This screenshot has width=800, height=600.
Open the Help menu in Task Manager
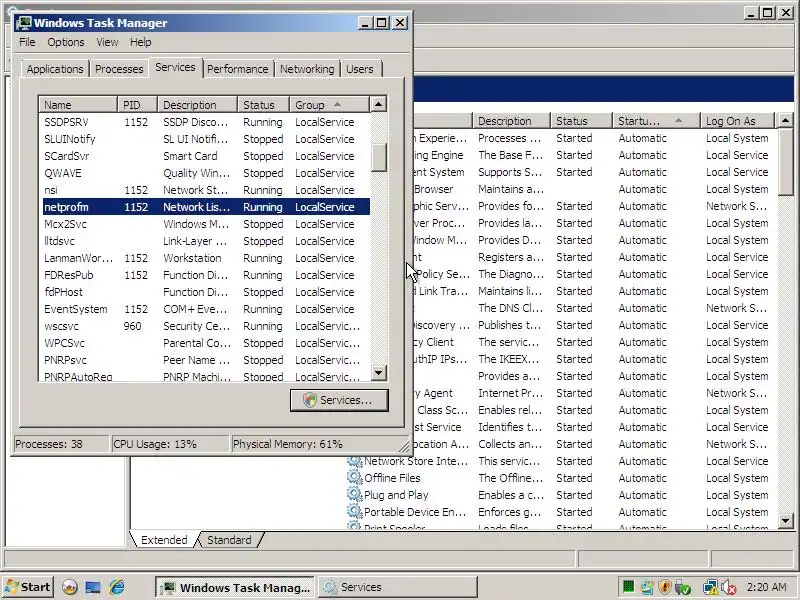coord(140,42)
